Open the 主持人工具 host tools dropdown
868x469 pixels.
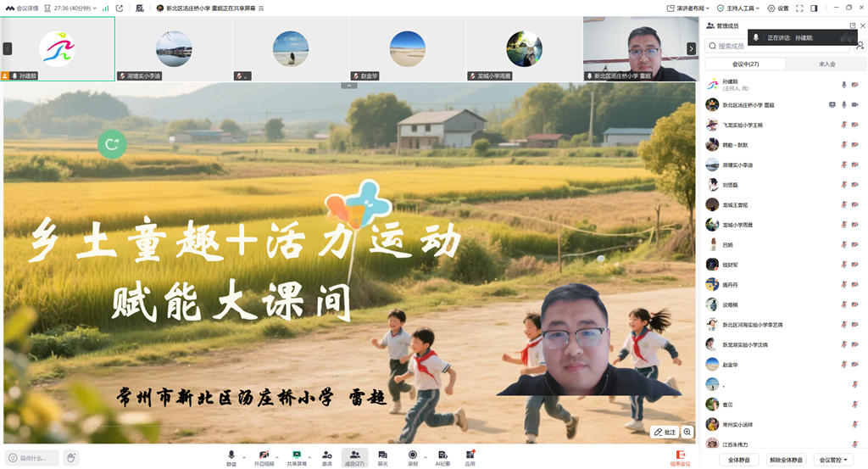[738, 8]
